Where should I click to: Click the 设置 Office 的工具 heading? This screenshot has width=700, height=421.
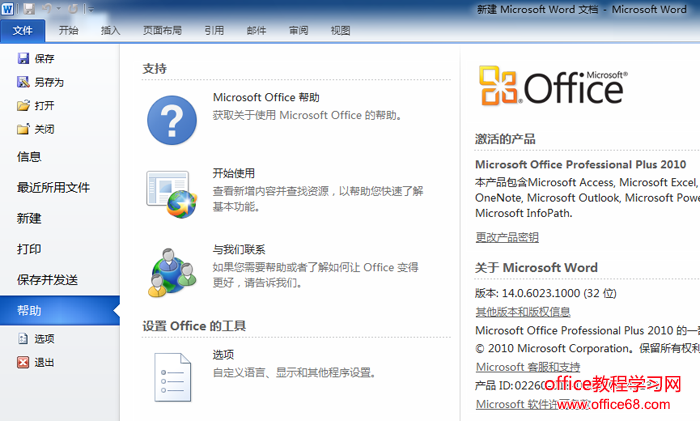(x=194, y=326)
